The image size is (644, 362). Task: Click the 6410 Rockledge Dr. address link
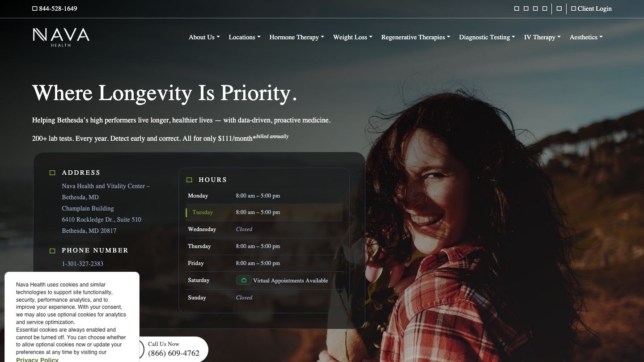(102, 219)
